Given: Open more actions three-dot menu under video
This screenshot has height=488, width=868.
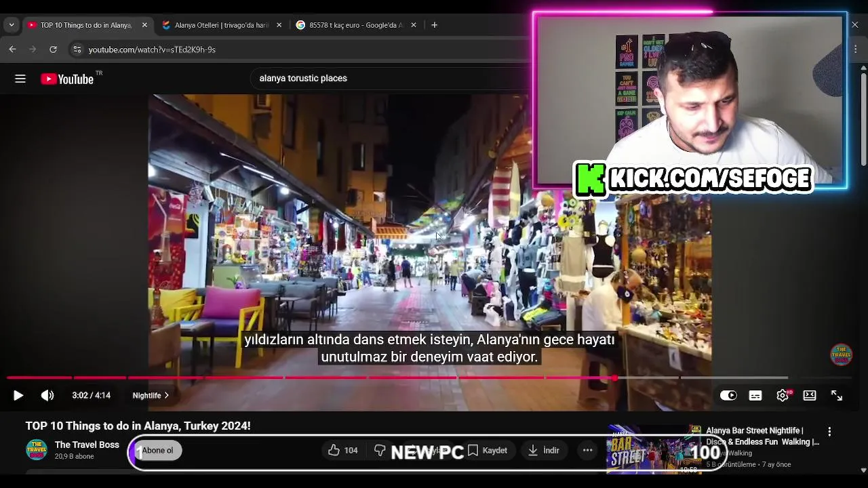Looking at the screenshot, I should tap(587, 451).
